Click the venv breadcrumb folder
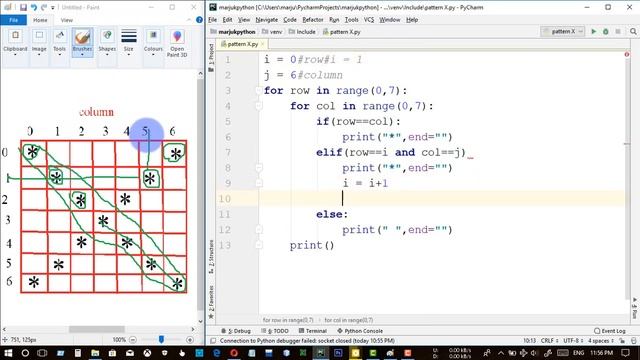This screenshot has height=360, width=640. [272, 32]
